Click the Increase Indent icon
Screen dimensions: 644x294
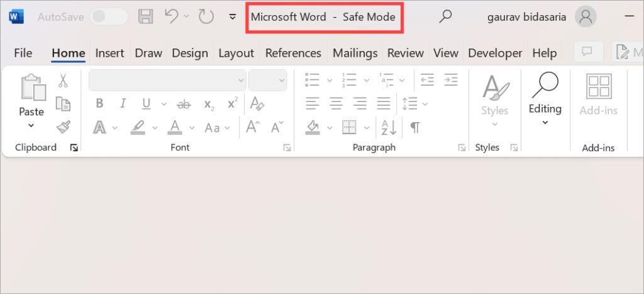click(451, 80)
